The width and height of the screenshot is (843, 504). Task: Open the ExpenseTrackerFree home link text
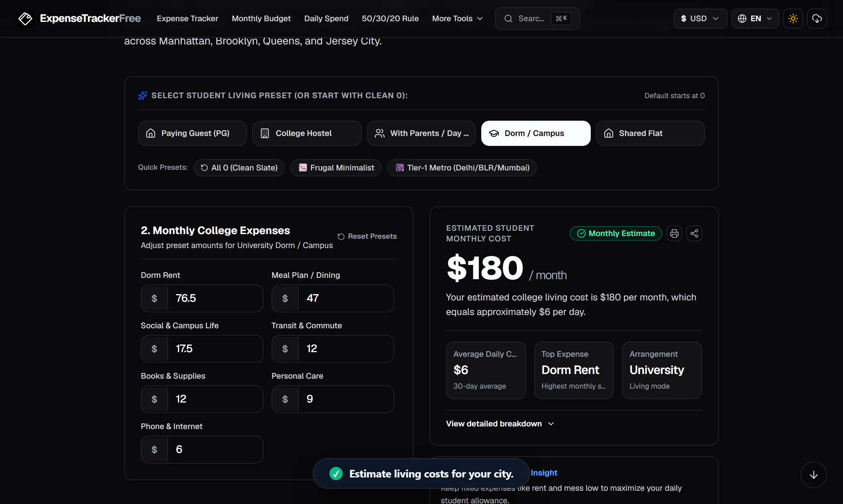pyautogui.click(x=90, y=18)
